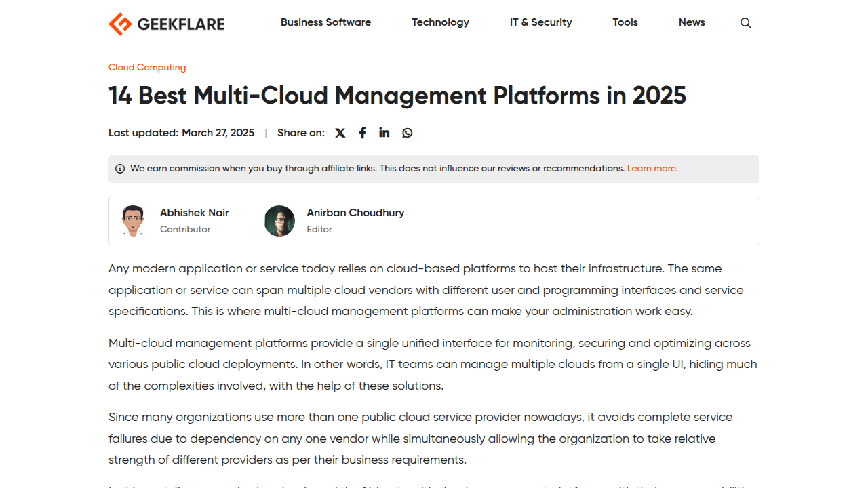Open the IT & Security menu

pos(540,22)
